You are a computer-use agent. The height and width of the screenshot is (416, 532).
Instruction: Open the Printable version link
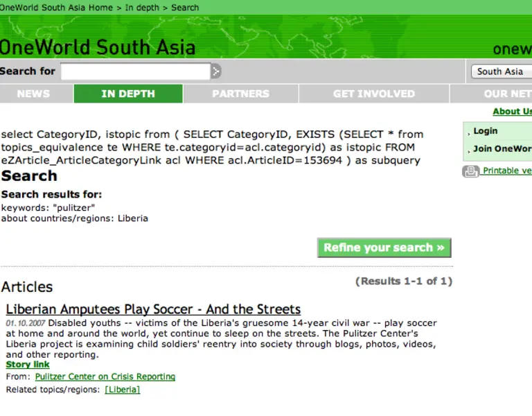click(x=507, y=171)
